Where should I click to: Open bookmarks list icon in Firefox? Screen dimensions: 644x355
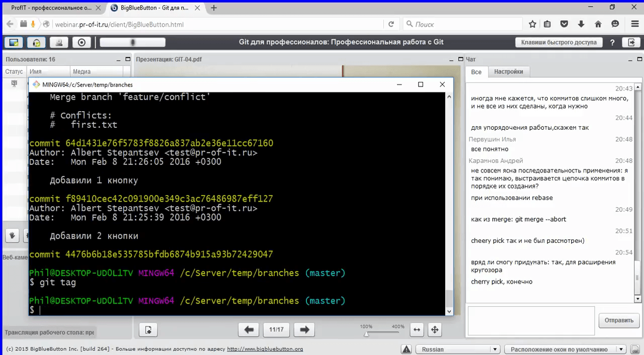coord(547,24)
